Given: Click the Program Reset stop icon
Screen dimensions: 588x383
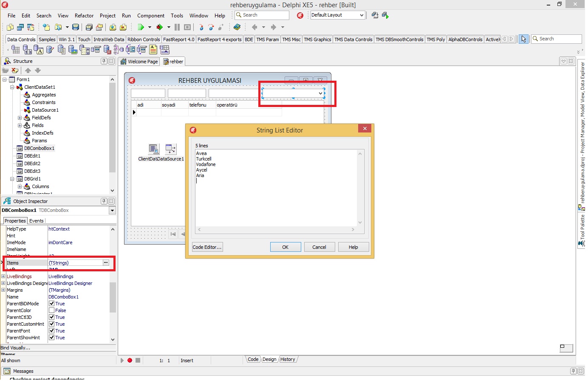Looking at the screenshot, I should (187, 27).
